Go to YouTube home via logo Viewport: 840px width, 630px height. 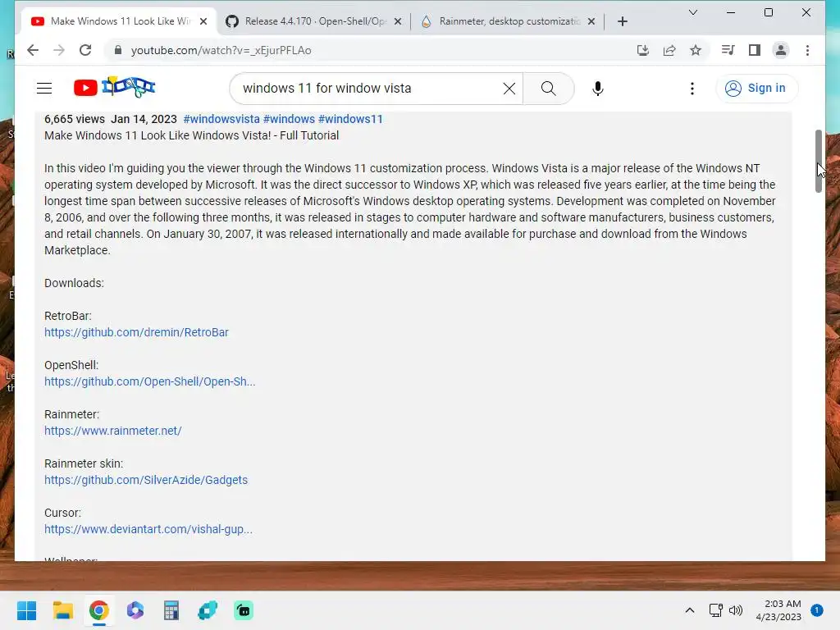point(115,87)
